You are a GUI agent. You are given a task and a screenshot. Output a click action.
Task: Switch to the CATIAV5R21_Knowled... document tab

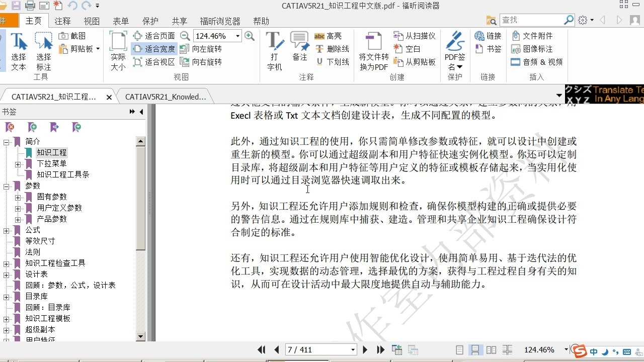(x=165, y=97)
